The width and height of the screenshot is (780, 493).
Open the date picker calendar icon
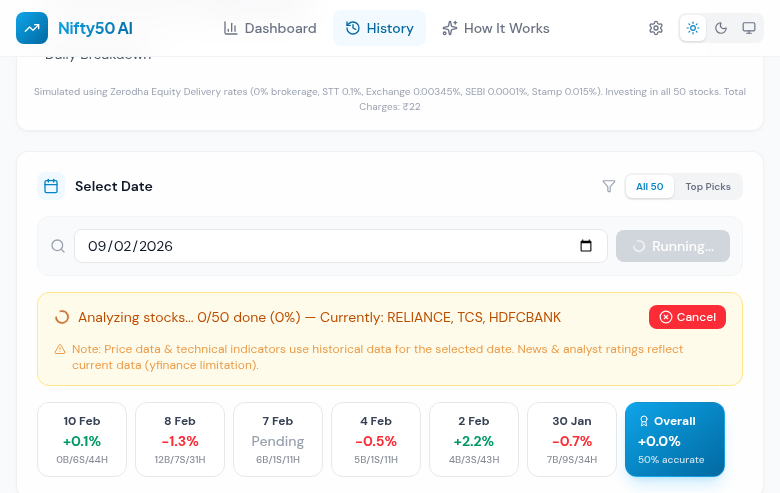[586, 246]
